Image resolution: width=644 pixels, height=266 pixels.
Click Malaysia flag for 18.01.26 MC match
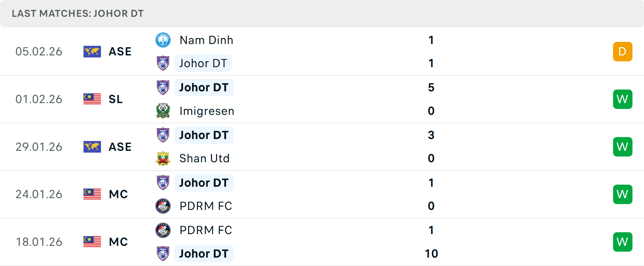pyautogui.click(x=92, y=242)
